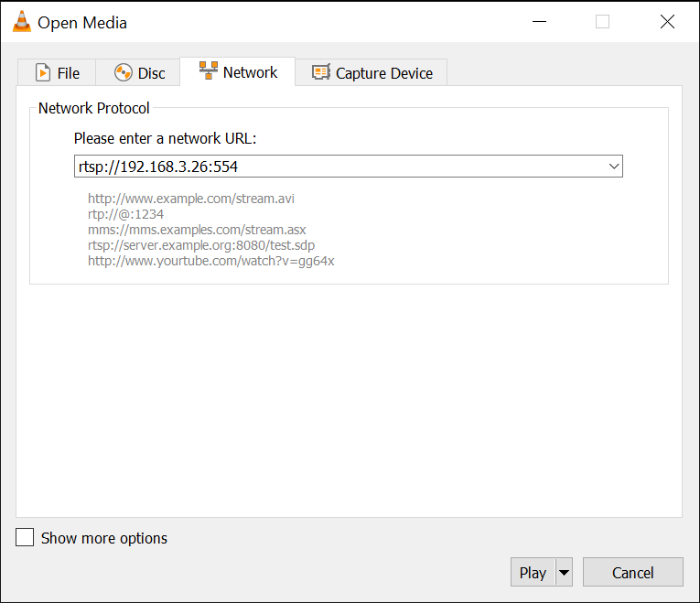Click the VLC cone icon in title bar
The height and width of the screenshot is (603, 700).
(x=20, y=22)
